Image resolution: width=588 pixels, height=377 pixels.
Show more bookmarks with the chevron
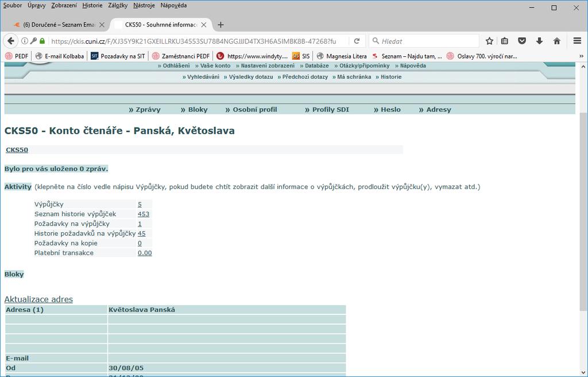581,56
